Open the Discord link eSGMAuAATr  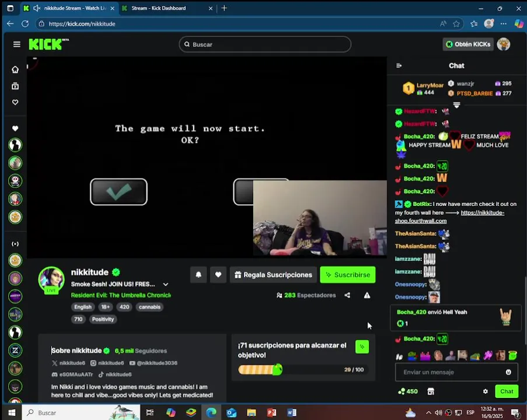[x=72, y=374]
